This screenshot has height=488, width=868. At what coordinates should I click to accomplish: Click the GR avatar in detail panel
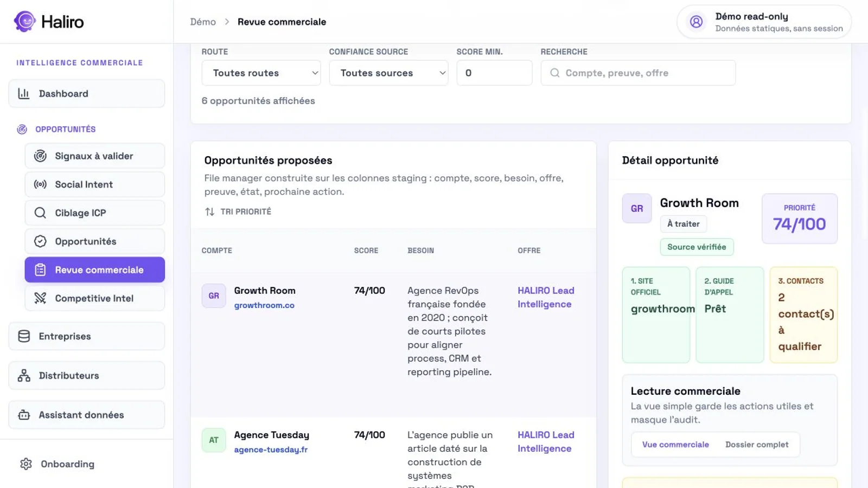click(637, 208)
